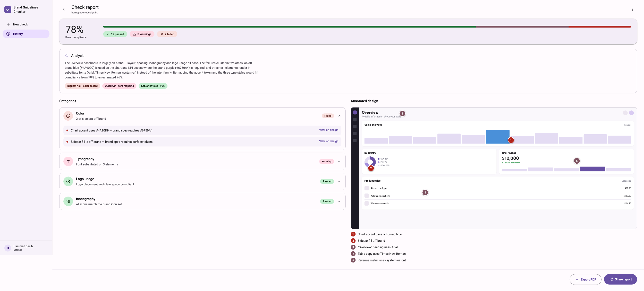Click annotation marker 4 in Product sales table
Image resolution: width=644 pixels, height=291 pixels.
coord(425,192)
